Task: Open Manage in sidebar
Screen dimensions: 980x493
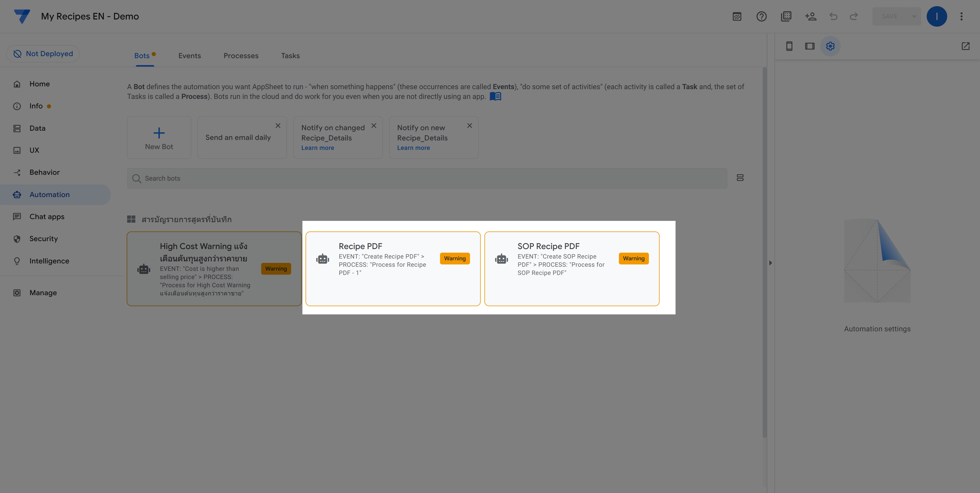Action: 56,293
